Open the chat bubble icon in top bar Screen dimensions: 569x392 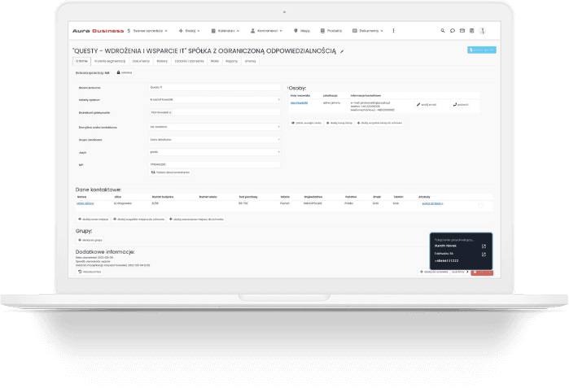[x=453, y=31]
